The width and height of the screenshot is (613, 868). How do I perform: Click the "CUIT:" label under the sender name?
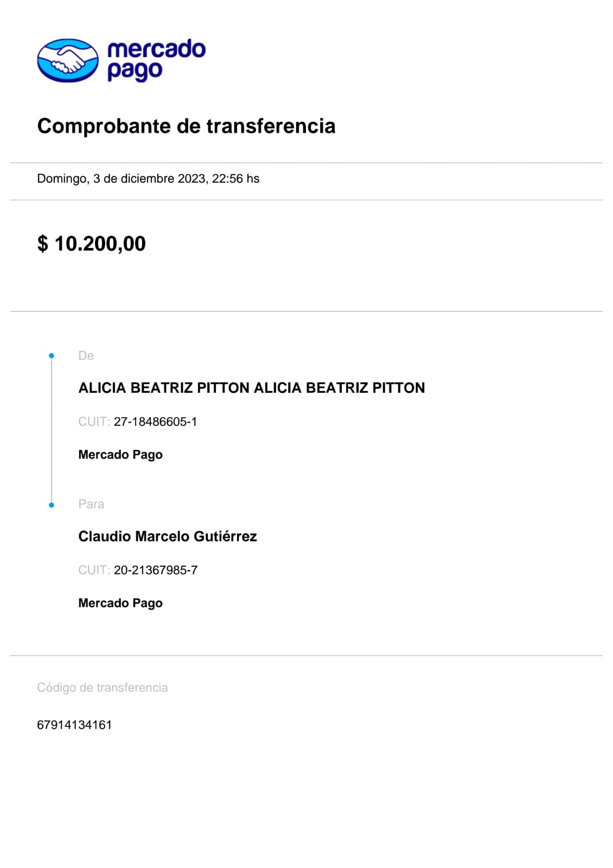(x=94, y=422)
